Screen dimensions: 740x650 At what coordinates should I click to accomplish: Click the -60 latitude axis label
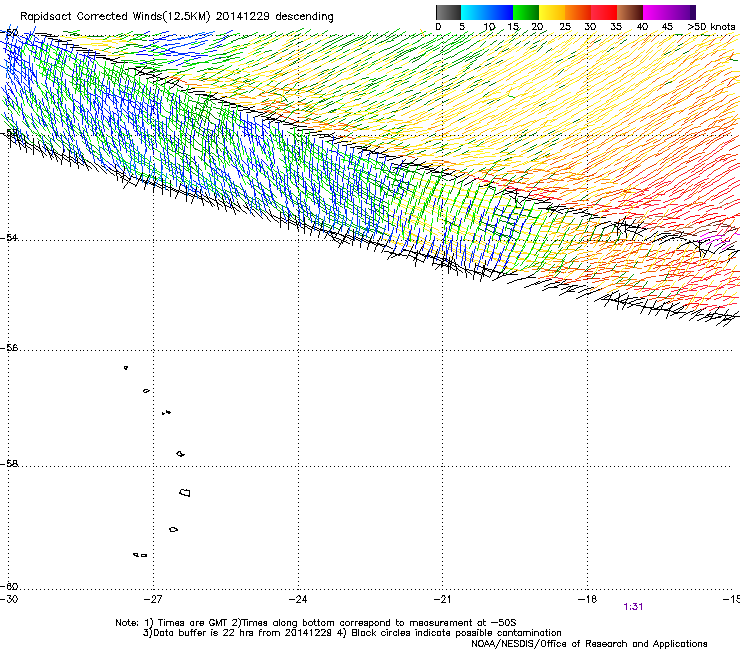9,586
